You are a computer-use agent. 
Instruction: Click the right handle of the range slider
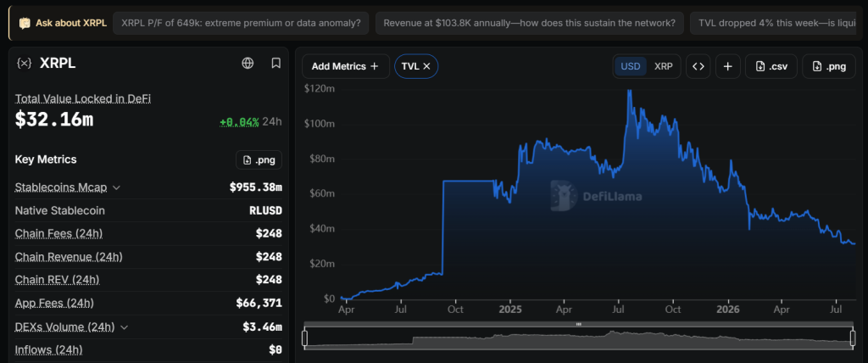click(x=854, y=338)
